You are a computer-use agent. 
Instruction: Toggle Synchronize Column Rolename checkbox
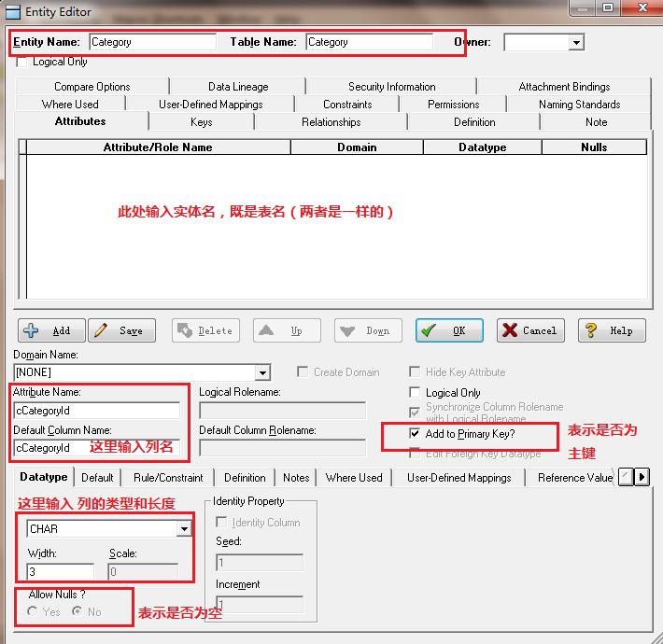coord(415,412)
